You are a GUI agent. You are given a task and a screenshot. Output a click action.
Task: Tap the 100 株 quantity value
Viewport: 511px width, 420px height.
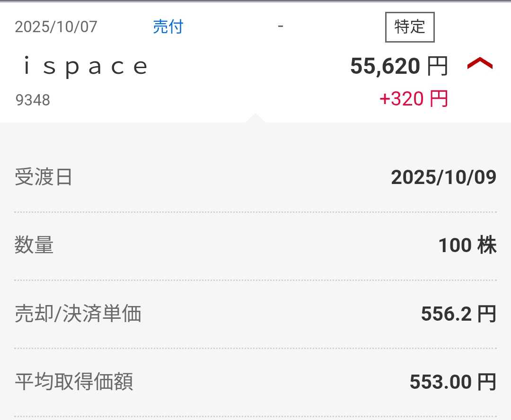click(x=467, y=245)
